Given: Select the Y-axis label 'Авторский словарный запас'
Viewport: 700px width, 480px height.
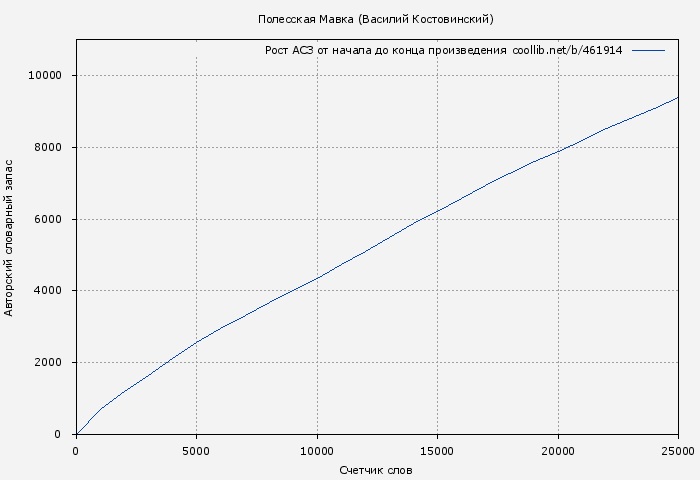Looking at the screenshot, I should coord(10,237).
